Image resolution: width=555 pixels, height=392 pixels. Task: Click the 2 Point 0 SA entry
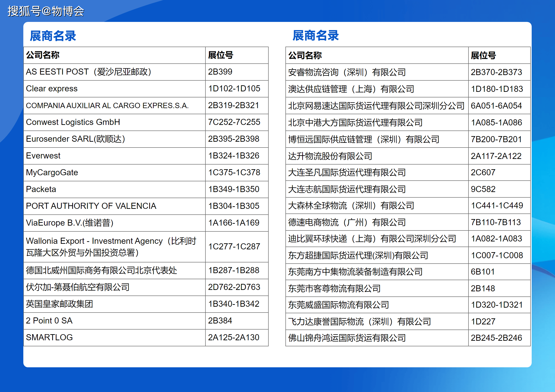tap(49, 321)
